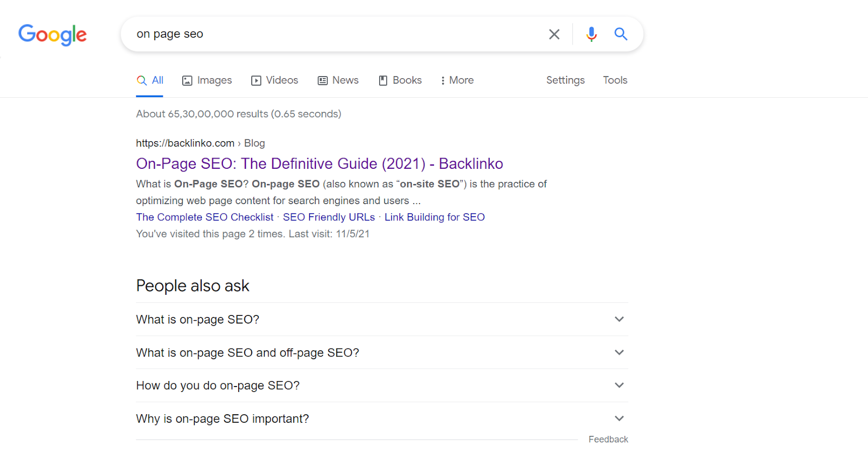868x450 pixels.
Task: Click the Images tab picture icon
Action: pos(187,80)
